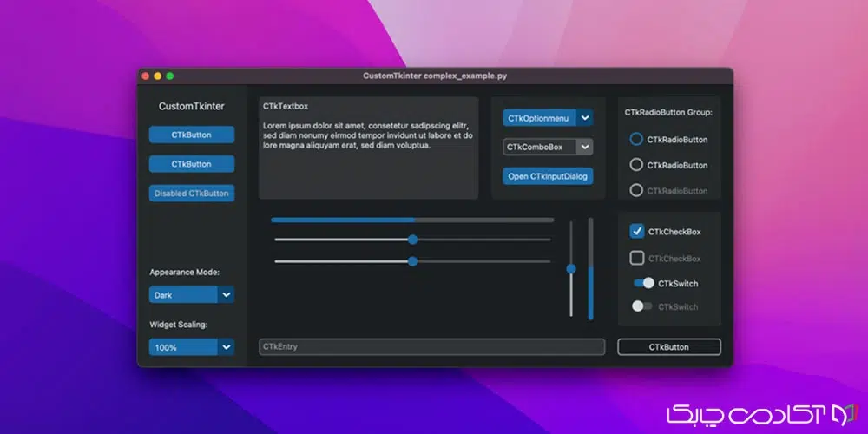
Task: Click the green maximize window button
Action: [170, 76]
